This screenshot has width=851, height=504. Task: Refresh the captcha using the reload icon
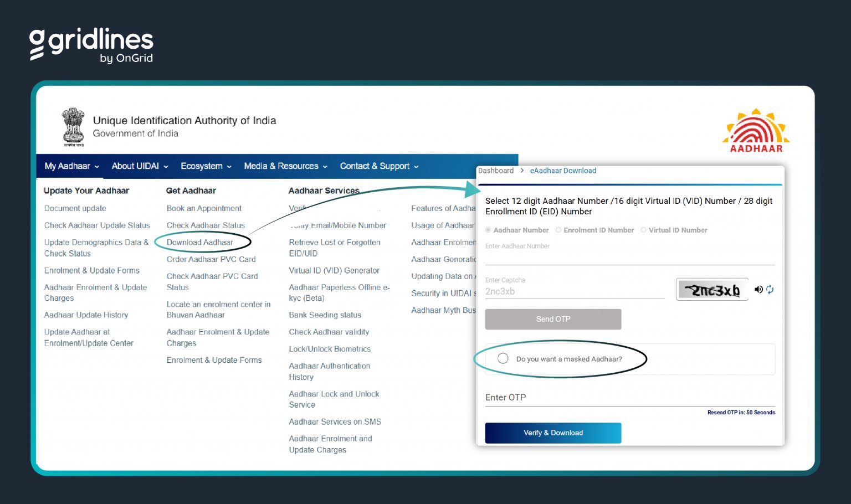pyautogui.click(x=770, y=289)
